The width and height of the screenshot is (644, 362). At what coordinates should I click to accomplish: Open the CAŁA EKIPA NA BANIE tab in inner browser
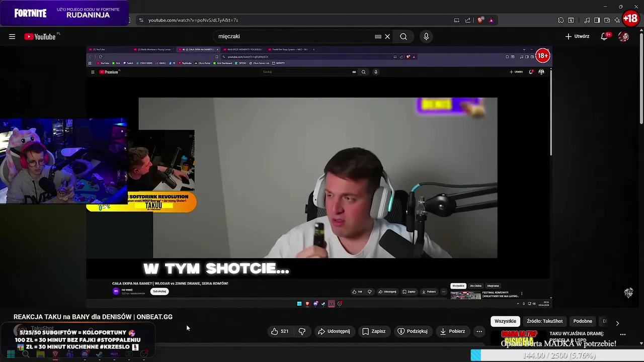click(x=199, y=49)
